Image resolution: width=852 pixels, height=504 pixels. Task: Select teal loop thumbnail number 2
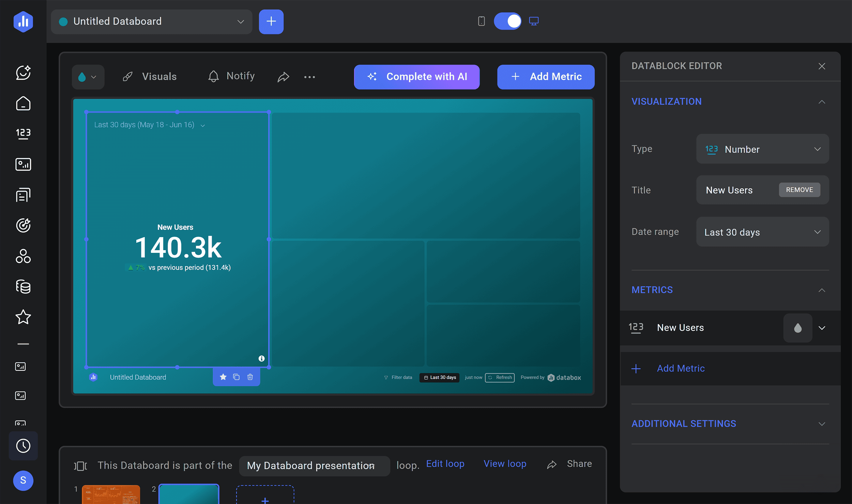click(188, 494)
